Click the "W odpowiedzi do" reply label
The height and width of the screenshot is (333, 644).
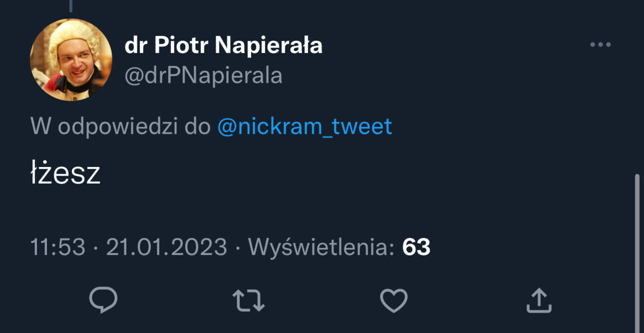pyautogui.click(x=120, y=127)
